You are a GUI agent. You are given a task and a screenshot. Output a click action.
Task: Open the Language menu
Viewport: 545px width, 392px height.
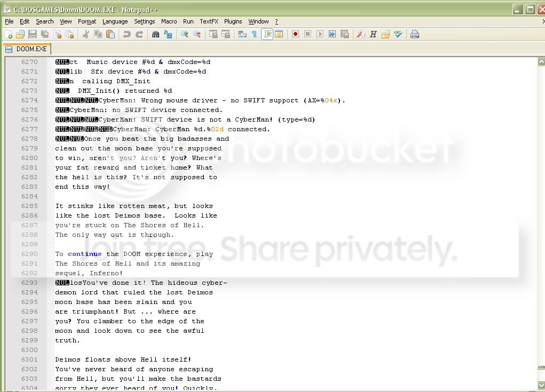click(115, 21)
